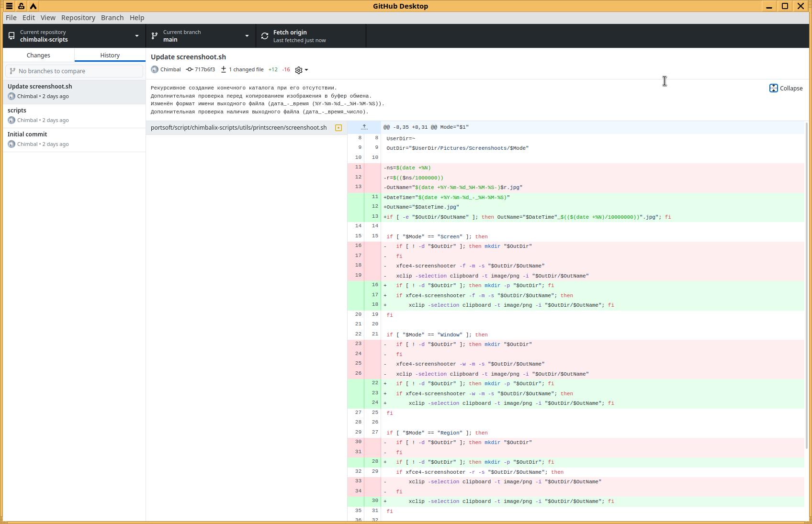Click the window menu icon in title bar
The height and width of the screenshot is (524, 812).
pyautogui.click(x=9, y=6)
